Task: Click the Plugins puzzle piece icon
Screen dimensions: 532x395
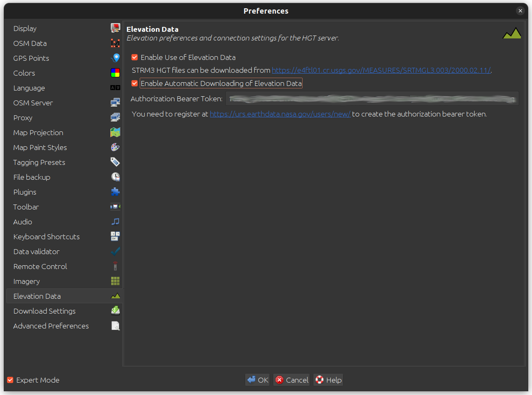Action: click(x=115, y=191)
